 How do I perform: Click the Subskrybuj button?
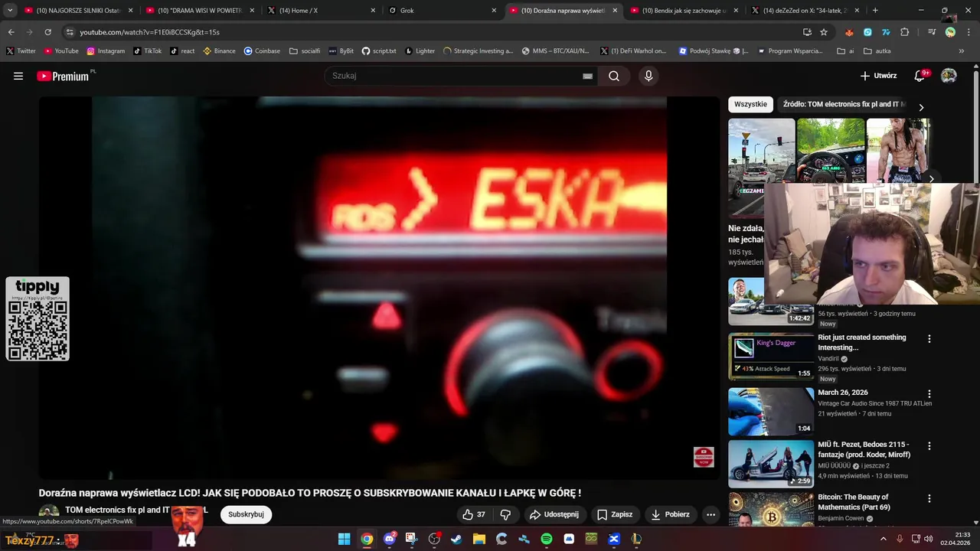[246, 514]
